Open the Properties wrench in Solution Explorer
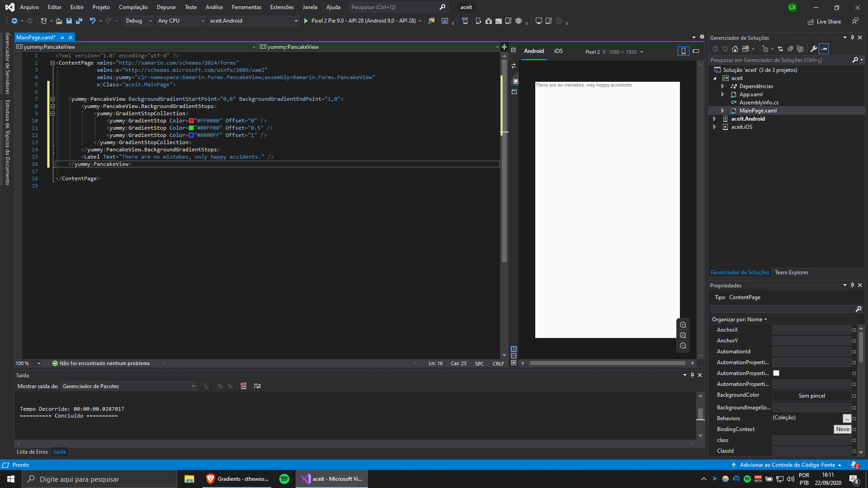This screenshot has width=868, height=488. [813, 49]
